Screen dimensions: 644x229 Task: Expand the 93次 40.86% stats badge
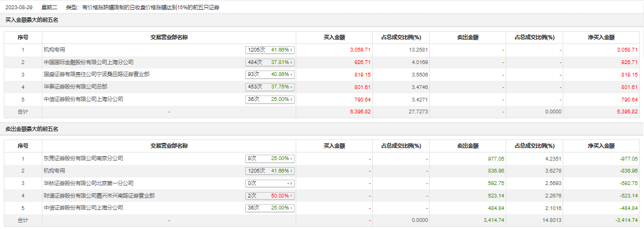point(270,74)
